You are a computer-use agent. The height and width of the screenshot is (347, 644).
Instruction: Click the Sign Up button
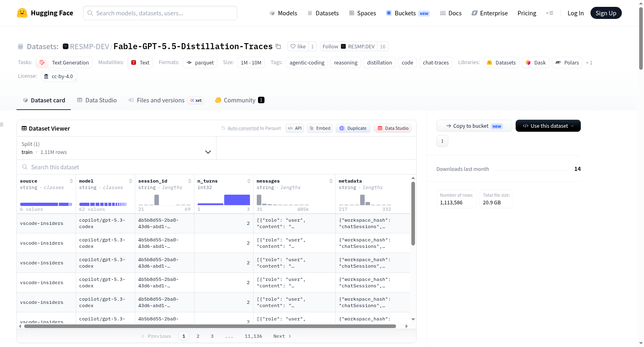coord(606,13)
